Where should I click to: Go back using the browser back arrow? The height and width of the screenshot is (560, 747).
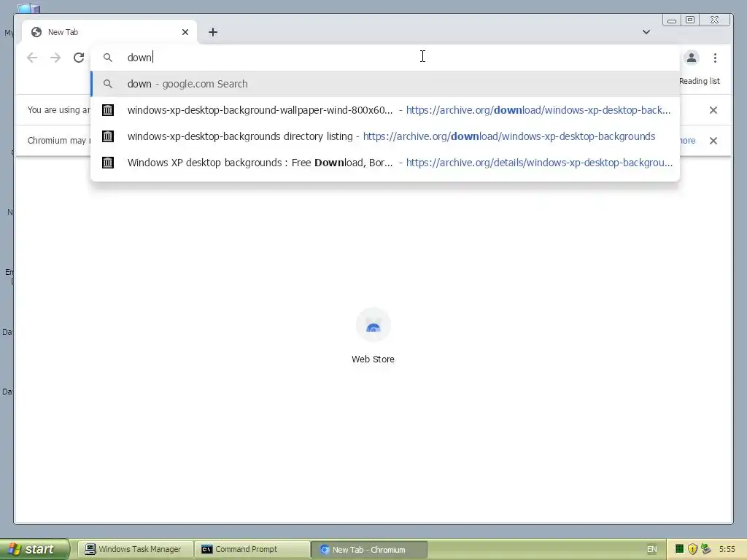tap(32, 58)
